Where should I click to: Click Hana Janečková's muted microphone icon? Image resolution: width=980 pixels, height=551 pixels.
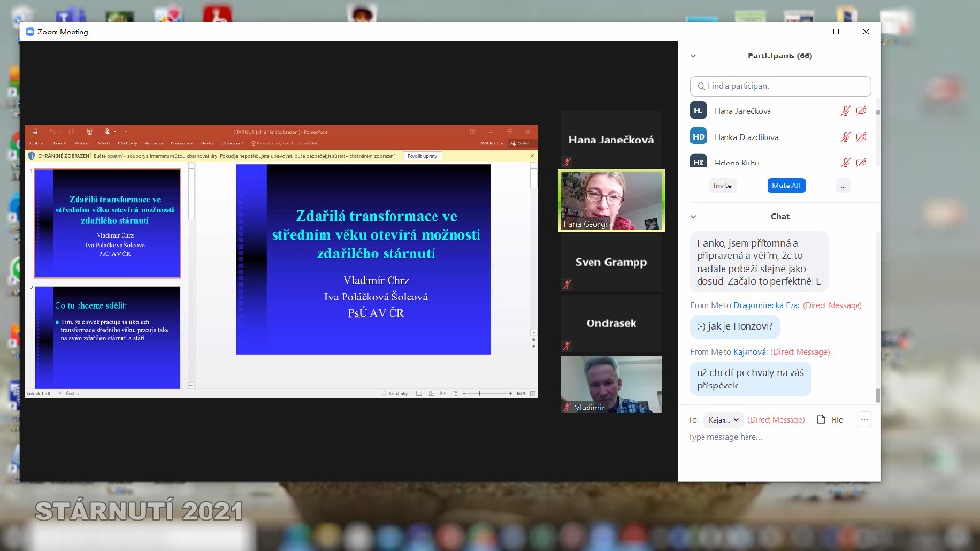[x=845, y=111]
